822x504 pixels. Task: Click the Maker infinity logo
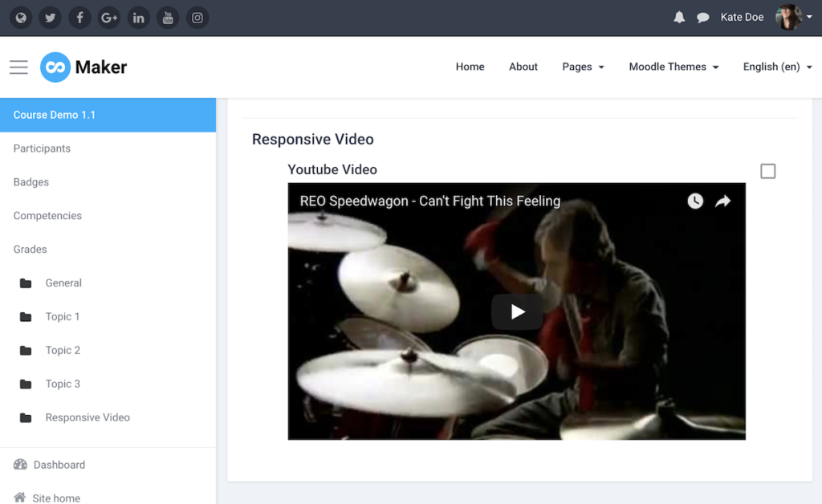(56, 67)
